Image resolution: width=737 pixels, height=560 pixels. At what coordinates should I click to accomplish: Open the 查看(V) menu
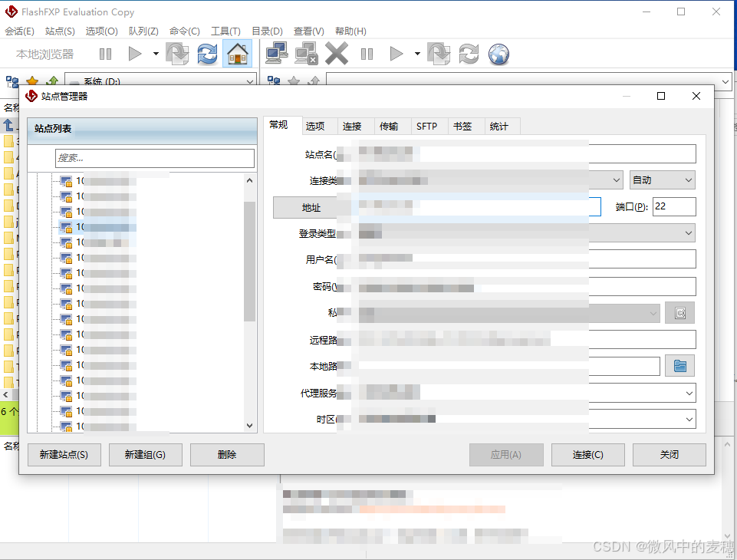[309, 31]
